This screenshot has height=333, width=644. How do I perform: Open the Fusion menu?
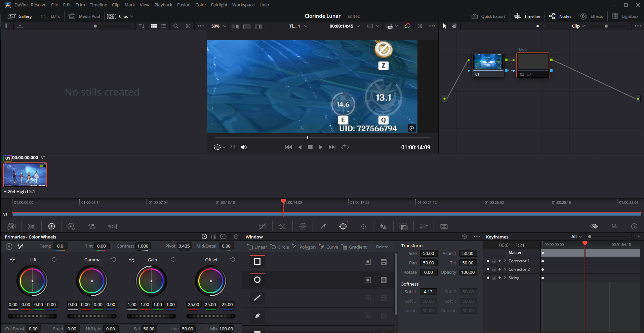coord(184,5)
